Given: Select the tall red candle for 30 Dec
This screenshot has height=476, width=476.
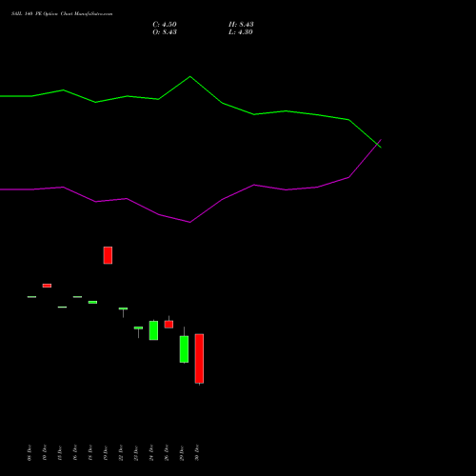Looking at the screenshot, I should [199, 359].
